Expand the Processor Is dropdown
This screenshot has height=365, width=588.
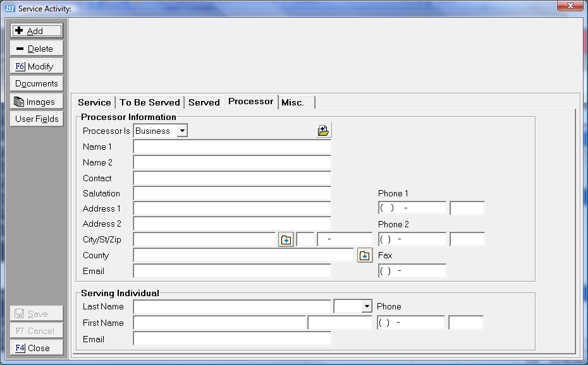[x=182, y=131]
